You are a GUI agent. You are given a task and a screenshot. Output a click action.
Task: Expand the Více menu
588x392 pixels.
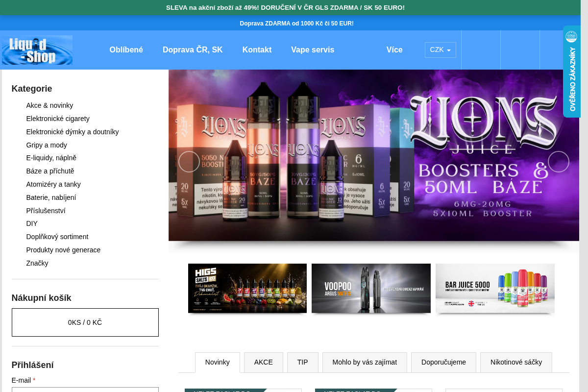[x=394, y=50]
